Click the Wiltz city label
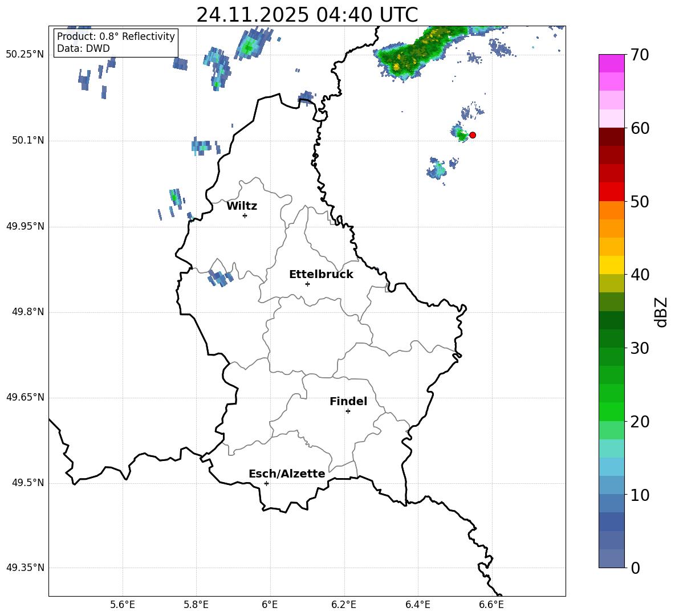Screen dimensions: 675x616 [x=242, y=206]
